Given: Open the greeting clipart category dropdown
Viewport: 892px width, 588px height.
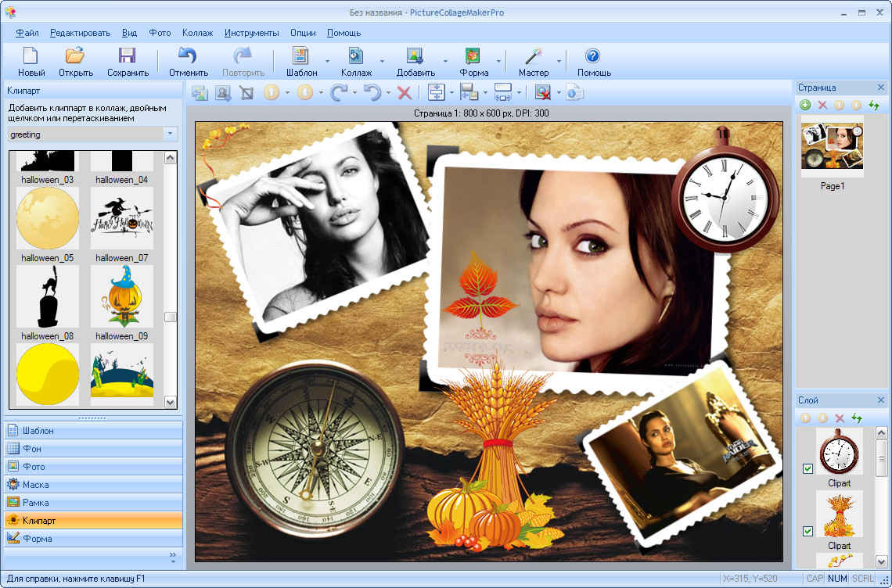Looking at the screenshot, I should 169,134.
